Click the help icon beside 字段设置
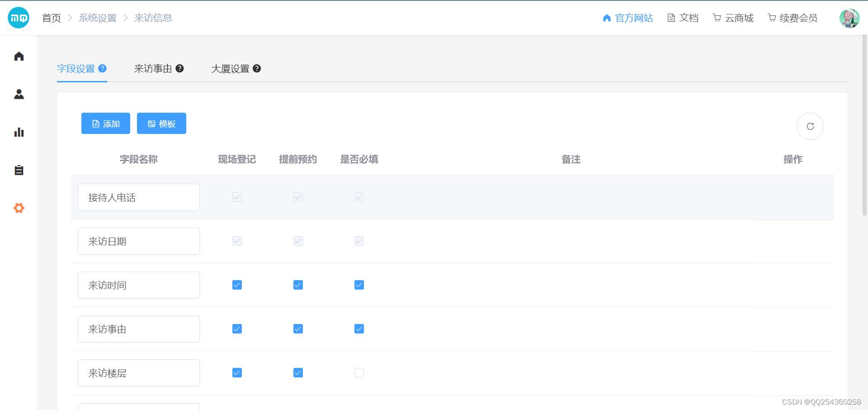 click(102, 68)
